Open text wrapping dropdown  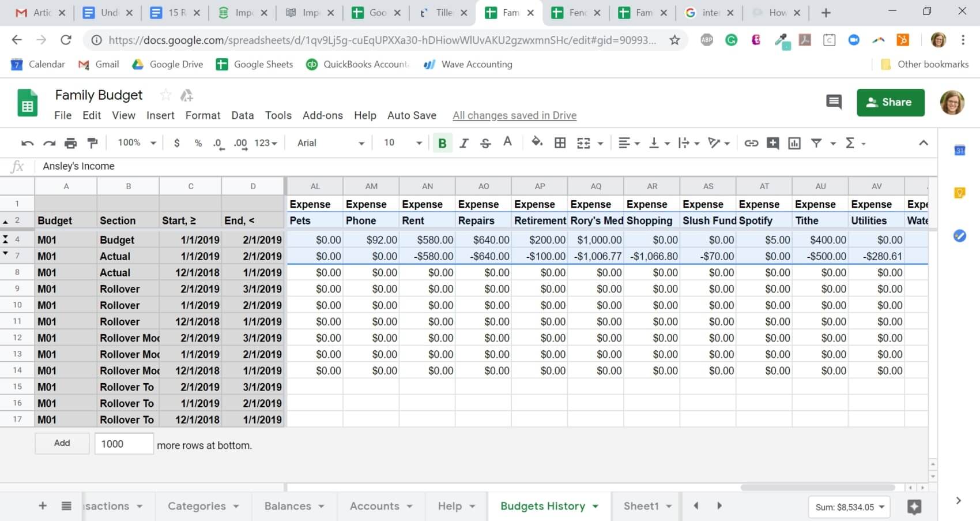click(689, 143)
